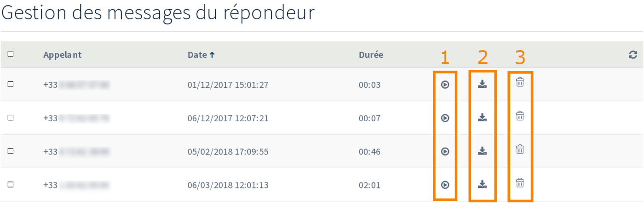Screen dimensions: 644x204
Task: Click the Appelant column header
Action: [x=63, y=55]
